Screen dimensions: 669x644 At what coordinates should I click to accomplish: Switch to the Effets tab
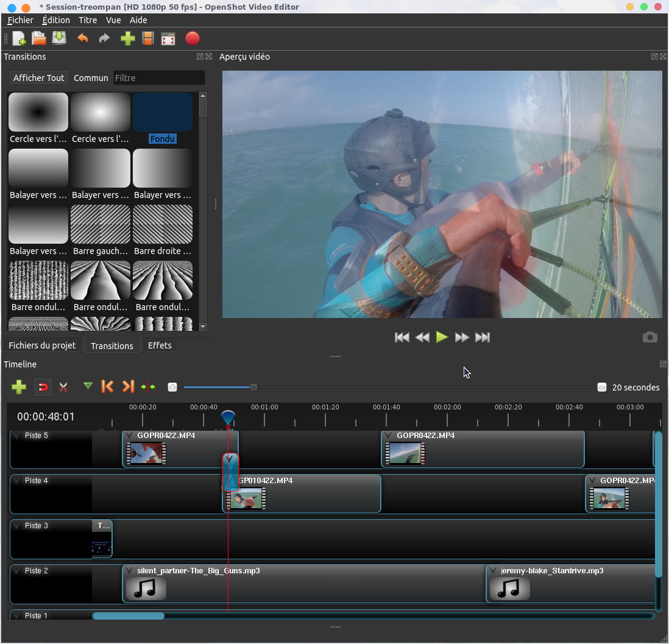tap(160, 345)
